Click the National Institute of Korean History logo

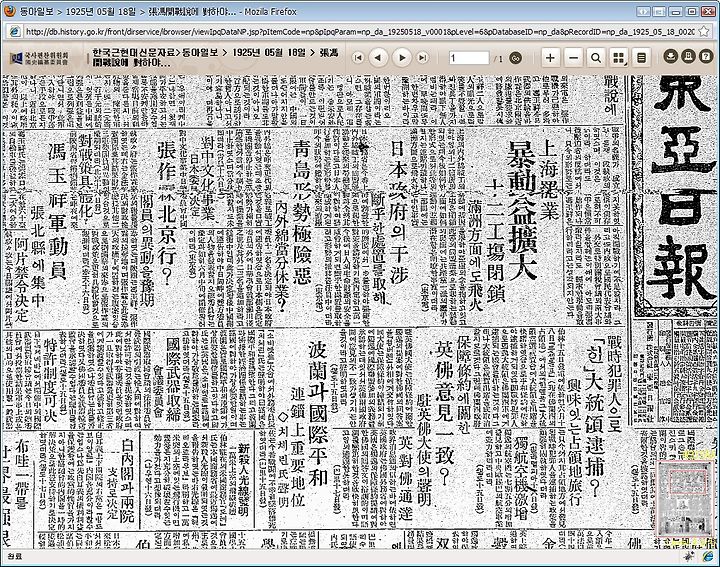pos(39,58)
